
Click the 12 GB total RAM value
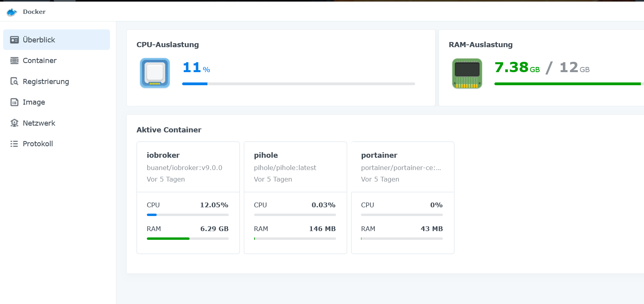pyautogui.click(x=574, y=68)
